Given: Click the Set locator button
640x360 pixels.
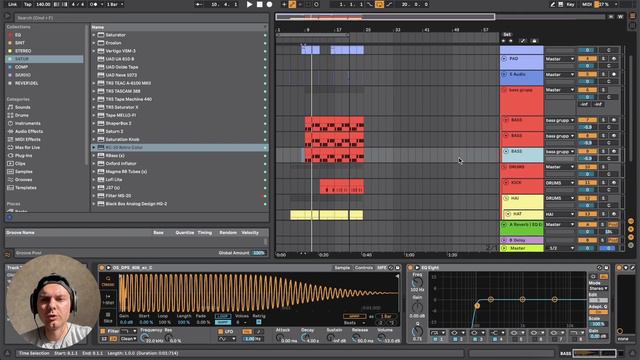Looking at the screenshot, I should click(507, 34).
